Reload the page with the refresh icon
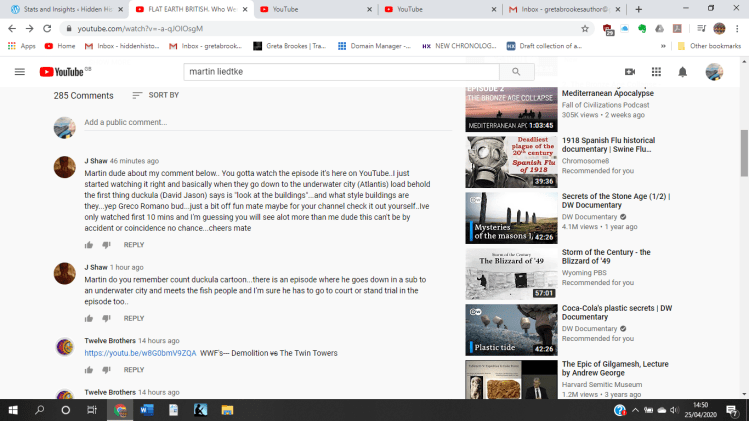 click(x=48, y=29)
